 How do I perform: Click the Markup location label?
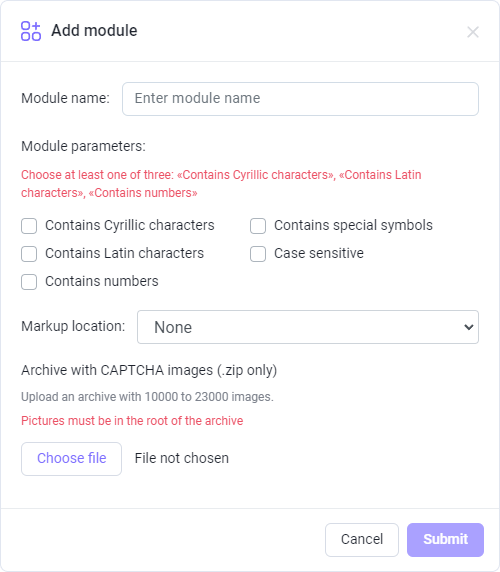(73, 326)
